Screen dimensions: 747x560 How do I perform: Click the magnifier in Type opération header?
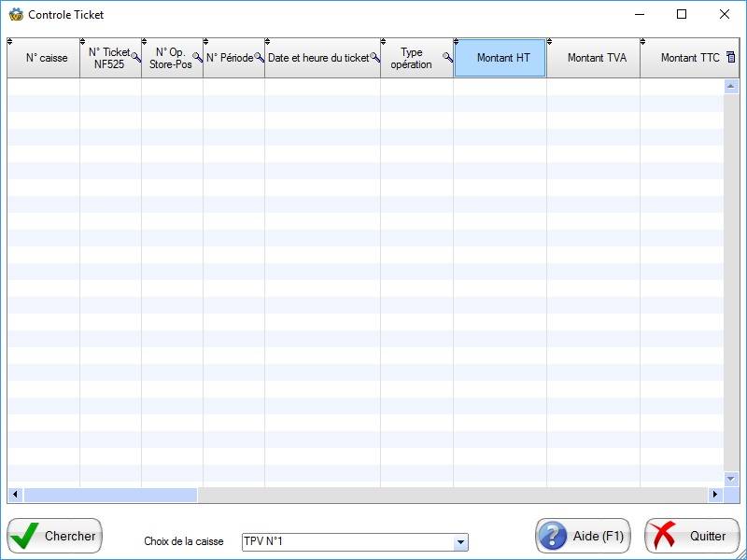[x=447, y=58]
